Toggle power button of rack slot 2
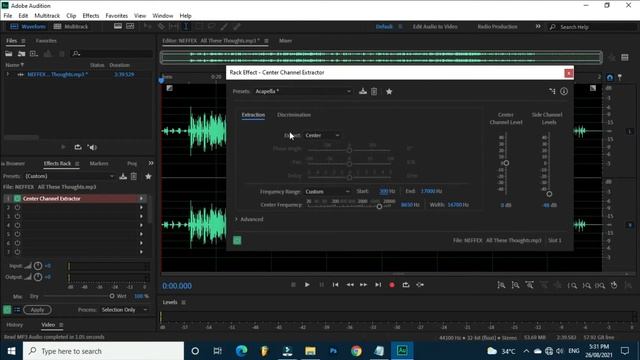Image resolution: width=640 pixels, height=360 pixels. 17,207
